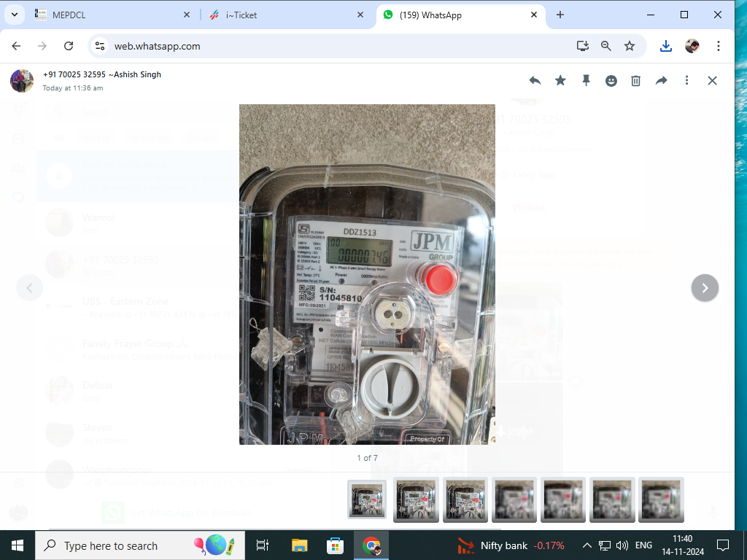Pin the photo message
The height and width of the screenshot is (560, 747).
tap(586, 81)
